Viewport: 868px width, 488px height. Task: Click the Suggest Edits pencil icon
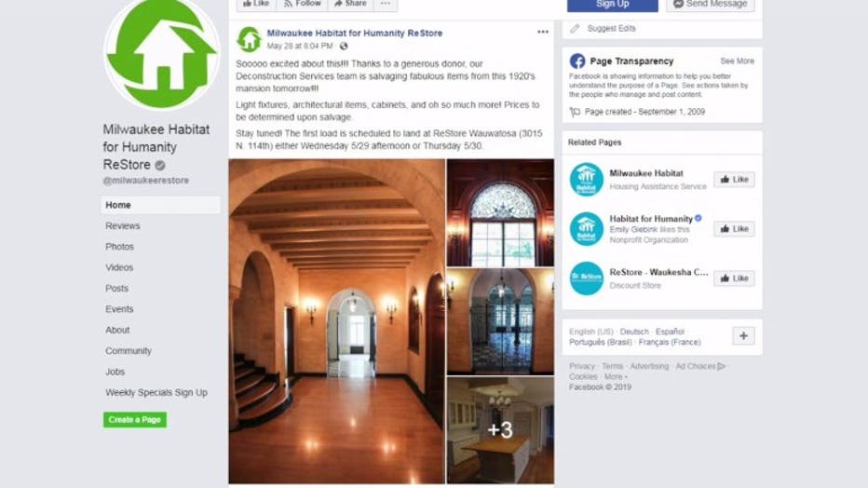point(576,28)
